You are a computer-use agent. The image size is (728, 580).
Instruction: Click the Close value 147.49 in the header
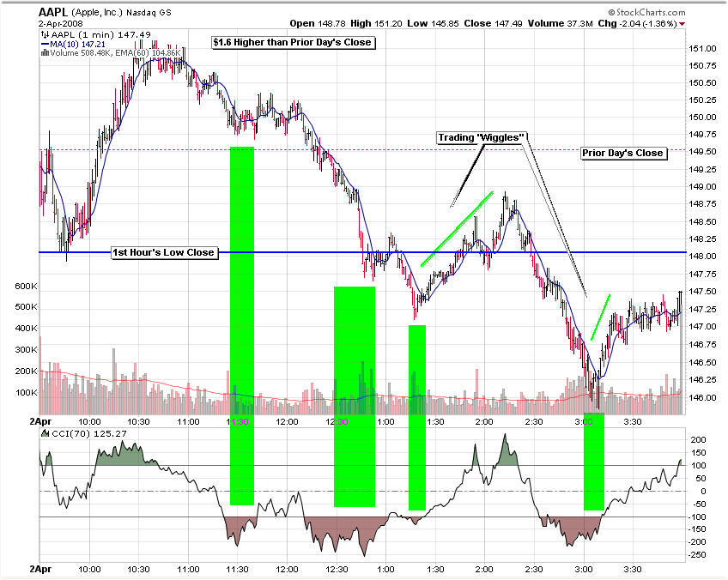pos(508,24)
